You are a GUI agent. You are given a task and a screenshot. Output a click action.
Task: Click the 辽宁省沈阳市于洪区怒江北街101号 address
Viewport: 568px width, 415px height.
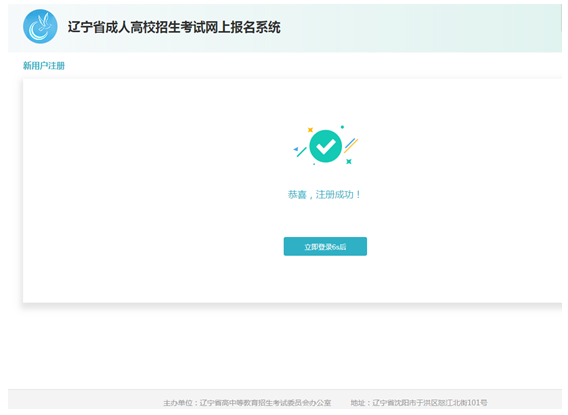tap(430, 403)
